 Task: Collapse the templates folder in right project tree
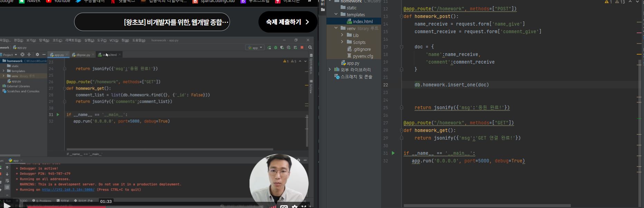(336, 15)
